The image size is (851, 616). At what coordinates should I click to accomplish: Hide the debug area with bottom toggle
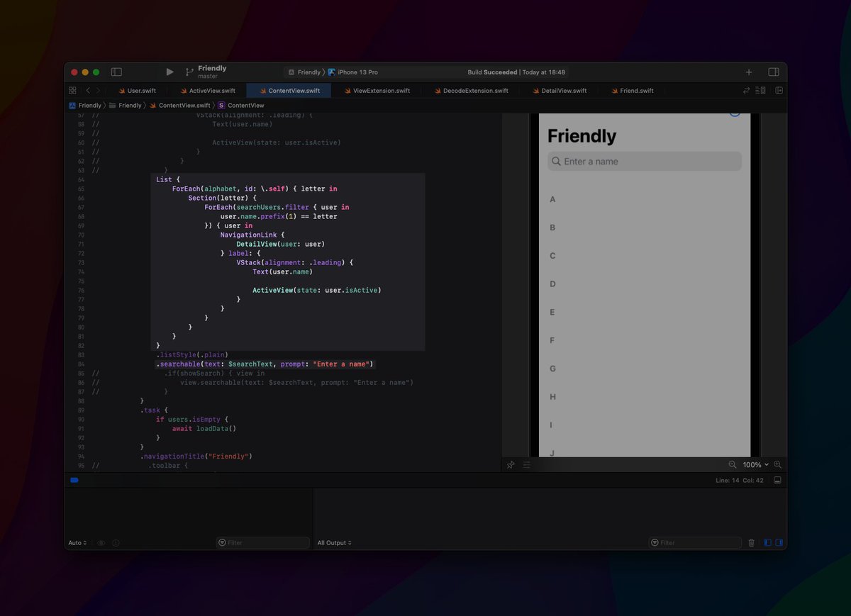coord(777,481)
